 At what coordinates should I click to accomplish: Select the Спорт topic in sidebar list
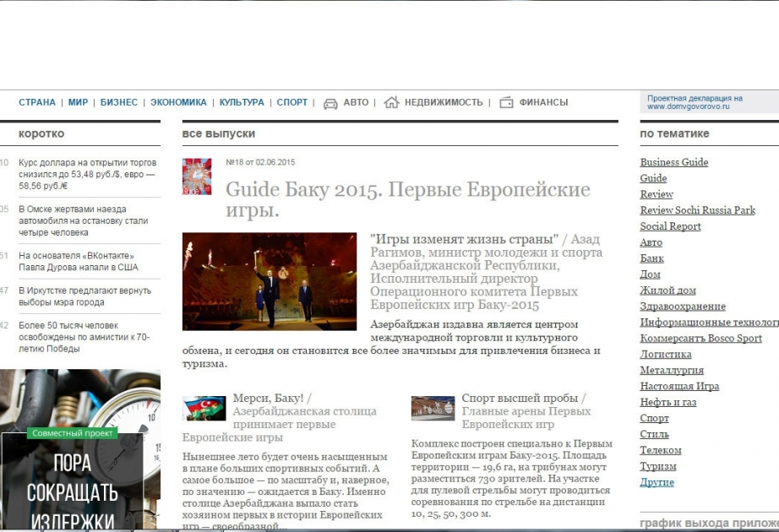click(654, 418)
